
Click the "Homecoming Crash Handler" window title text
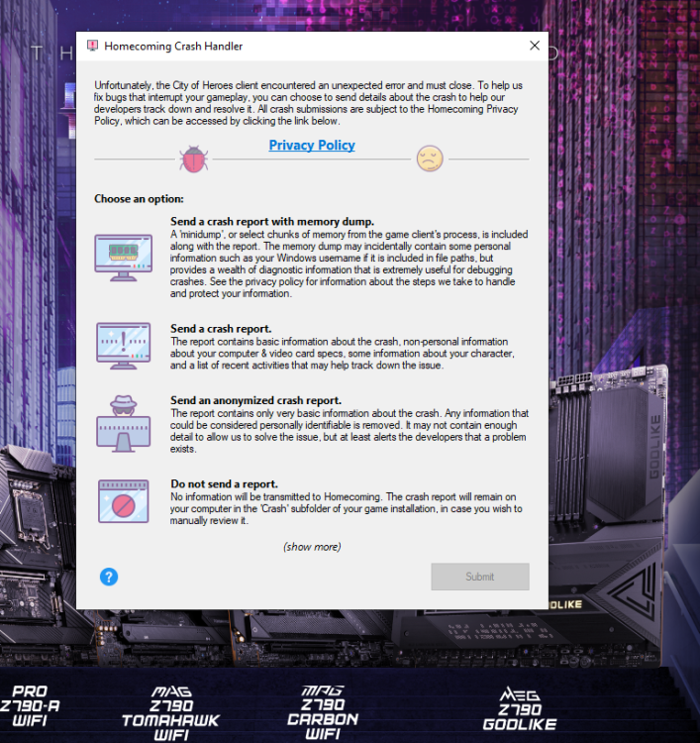coord(173,47)
